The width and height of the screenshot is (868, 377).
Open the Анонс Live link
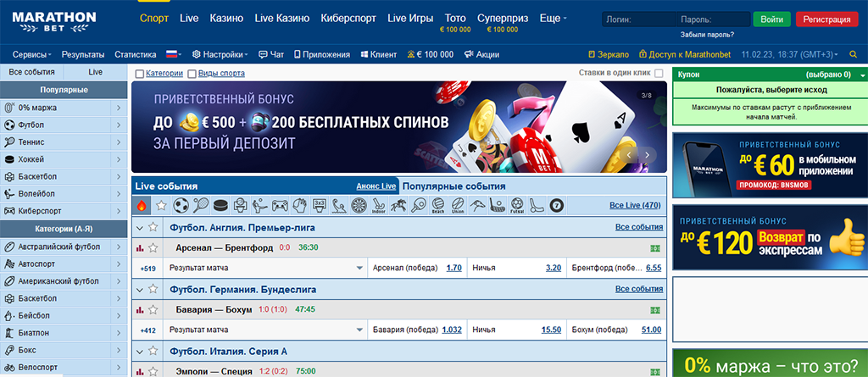coord(376,186)
